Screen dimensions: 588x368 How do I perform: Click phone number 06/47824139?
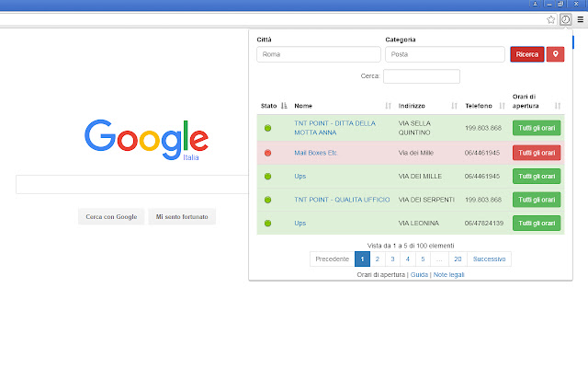(484, 223)
